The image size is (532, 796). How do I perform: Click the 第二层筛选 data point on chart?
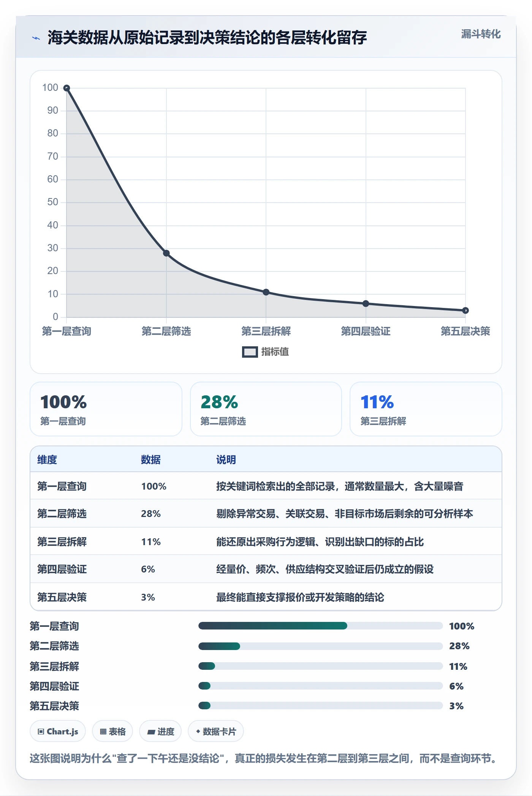pos(166,253)
